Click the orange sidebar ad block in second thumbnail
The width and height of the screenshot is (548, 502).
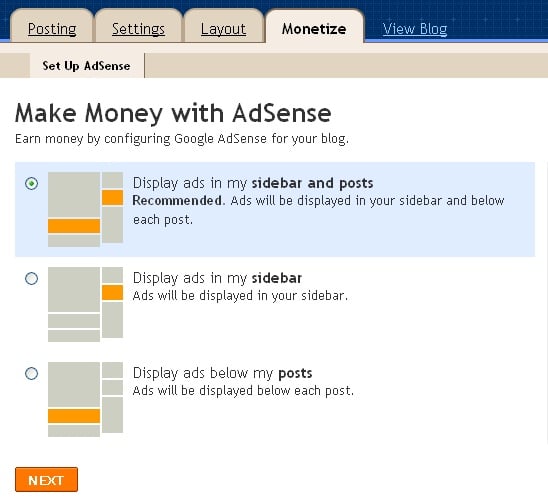pyautogui.click(x=113, y=293)
